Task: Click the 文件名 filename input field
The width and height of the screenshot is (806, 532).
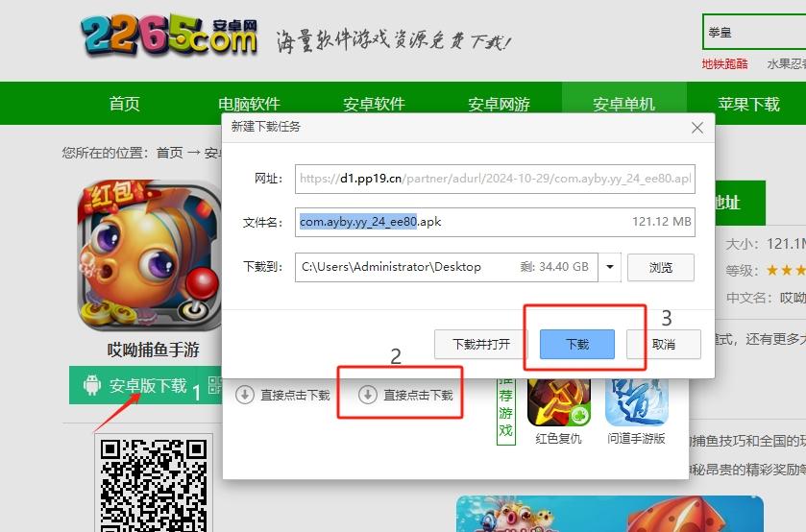Action: [x=494, y=222]
